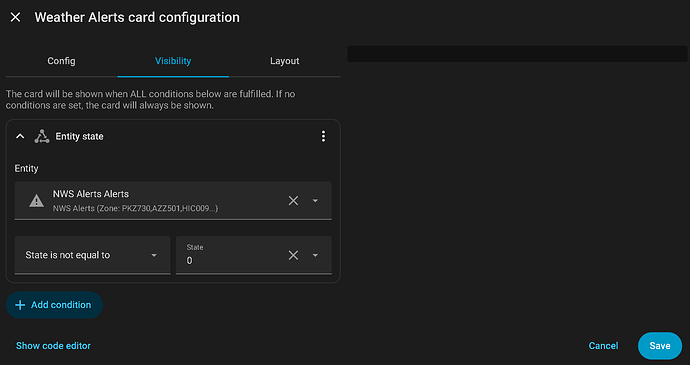Save the card configuration
The height and width of the screenshot is (365, 690).
660,346
